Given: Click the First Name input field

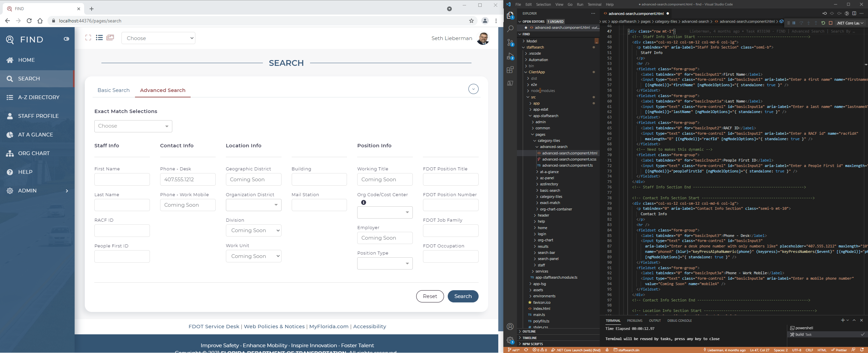Looking at the screenshot, I should [x=122, y=180].
